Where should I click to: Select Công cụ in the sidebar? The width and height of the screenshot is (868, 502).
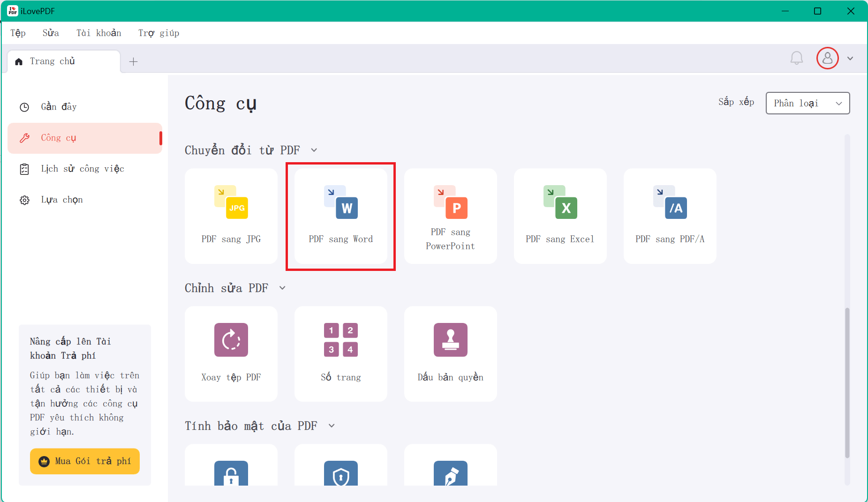coord(85,138)
